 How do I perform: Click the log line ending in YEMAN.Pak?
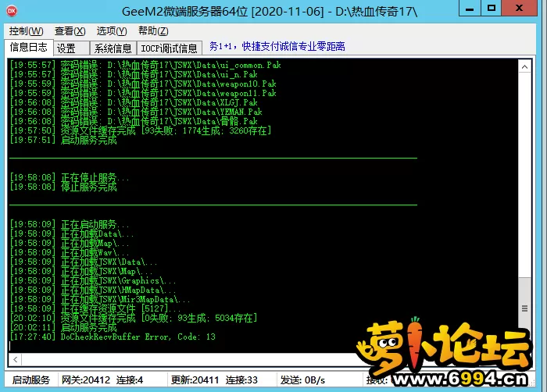click(x=136, y=112)
